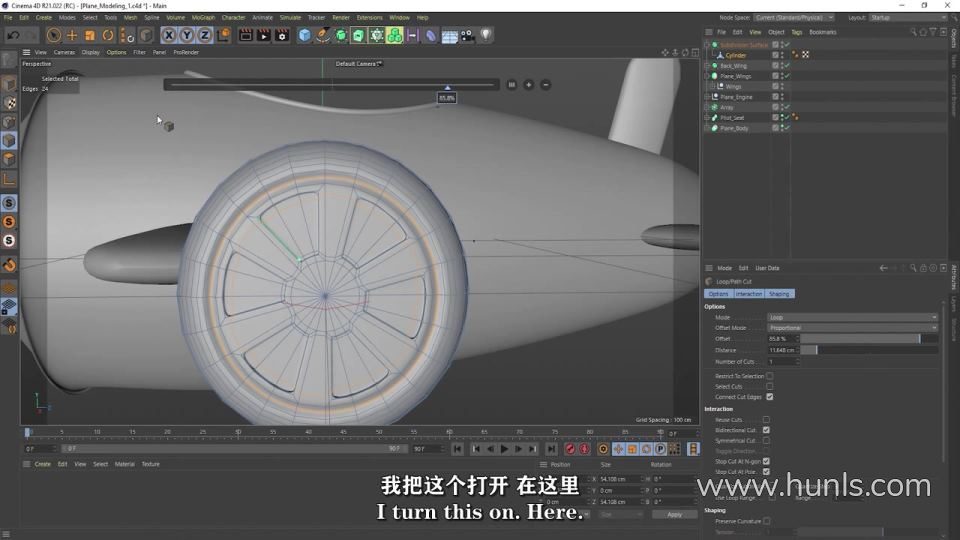Open the Offset Mode dropdown

coord(852,328)
